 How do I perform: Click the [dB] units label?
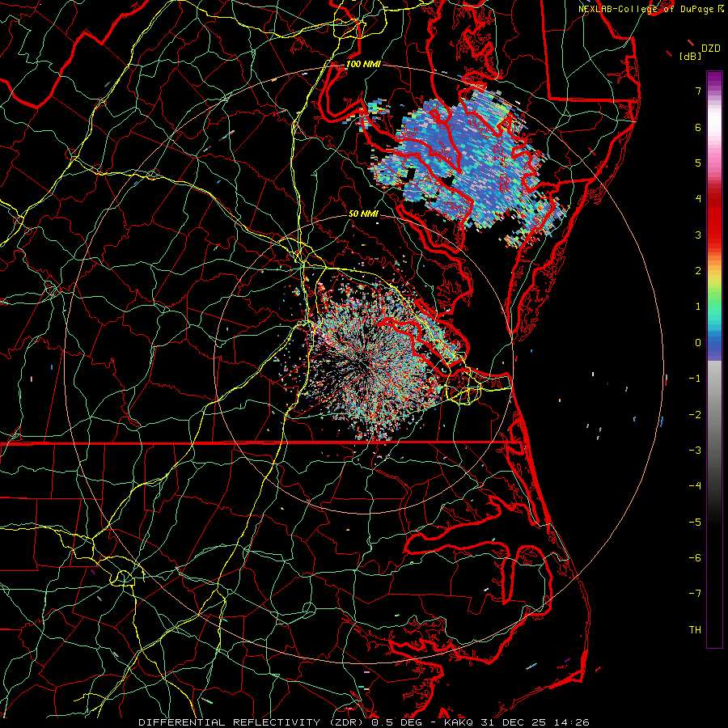tap(690, 56)
